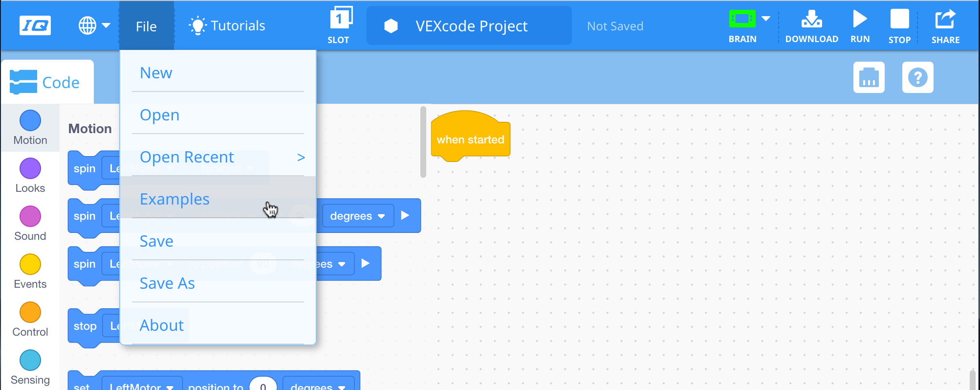Expand the globe language dropdown

point(94,25)
